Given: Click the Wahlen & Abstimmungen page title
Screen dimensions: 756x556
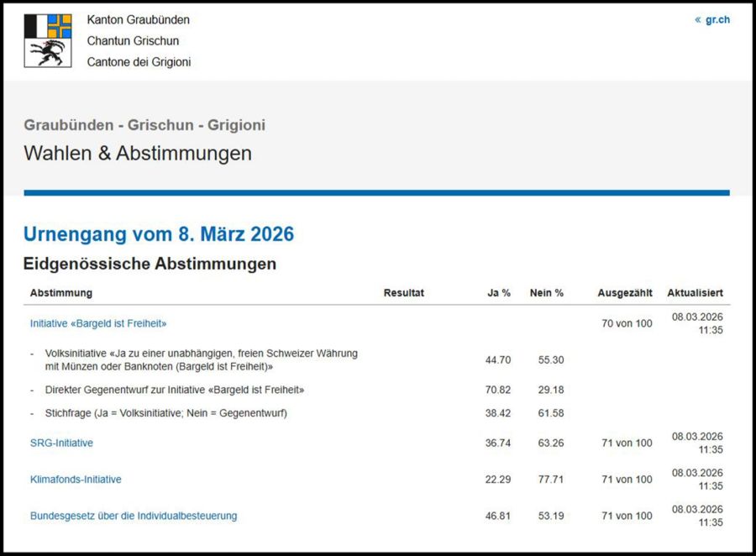Looking at the screenshot, I should (x=138, y=154).
